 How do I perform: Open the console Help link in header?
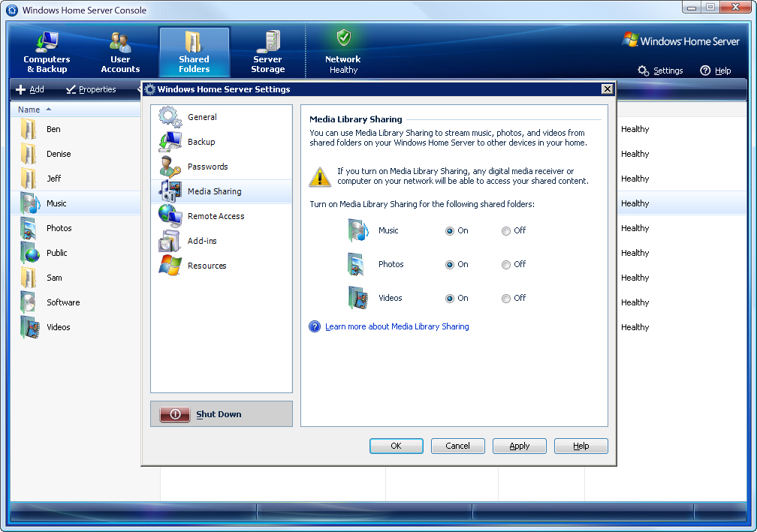[716, 71]
